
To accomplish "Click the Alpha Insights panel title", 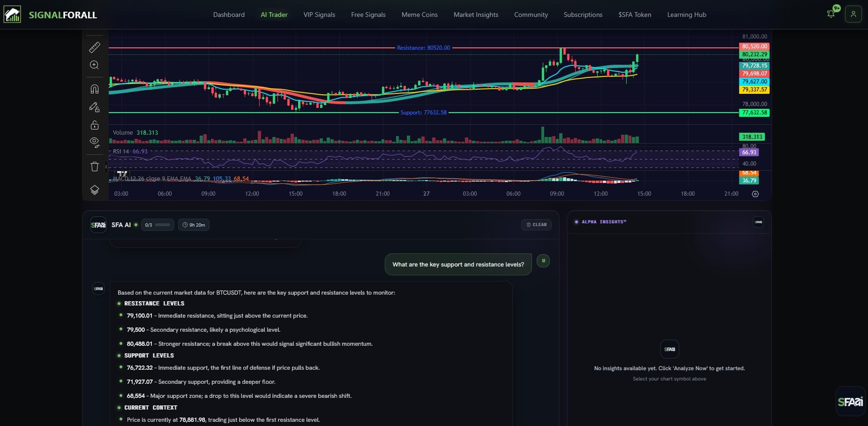I will pyautogui.click(x=604, y=222).
